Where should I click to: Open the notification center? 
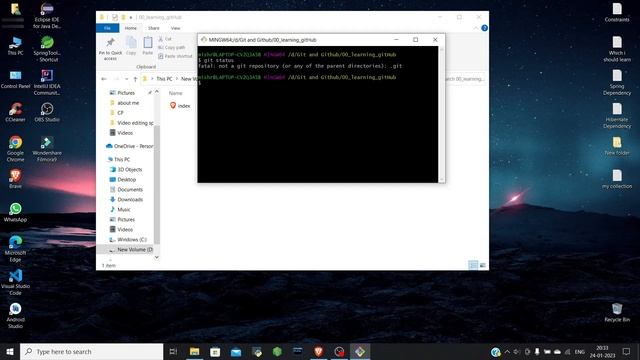coord(627,351)
